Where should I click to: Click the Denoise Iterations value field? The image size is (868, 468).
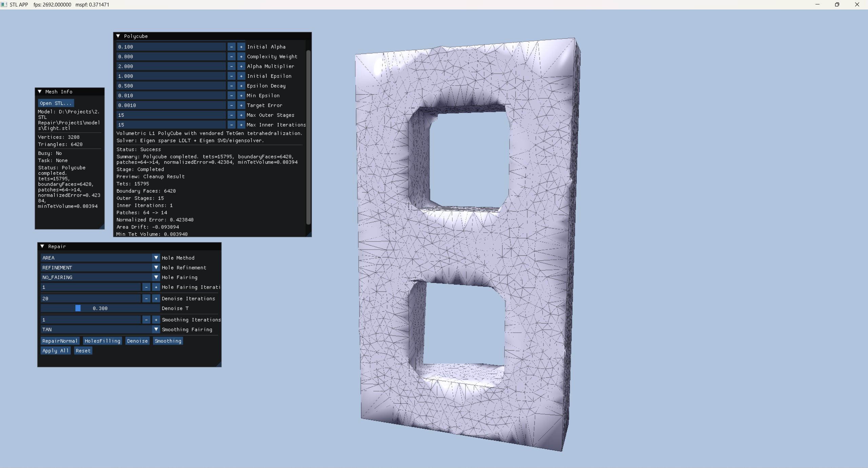click(91, 298)
